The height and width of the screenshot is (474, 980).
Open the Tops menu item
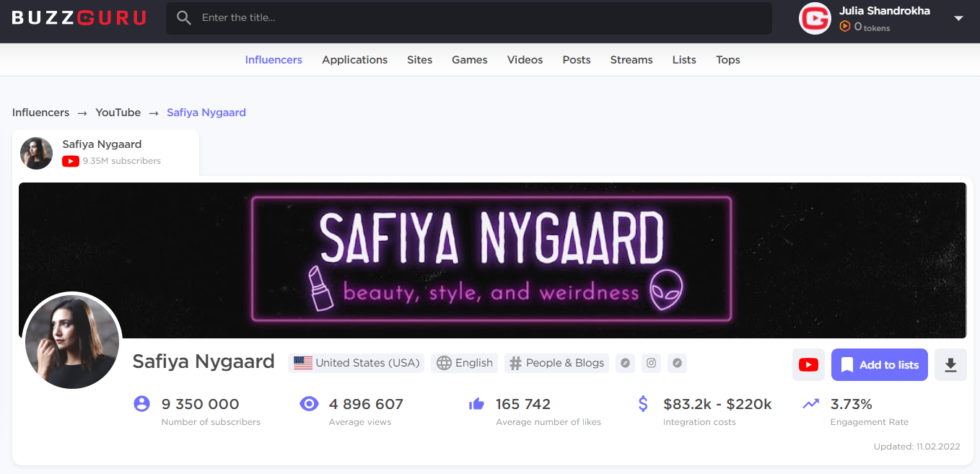pyautogui.click(x=728, y=60)
